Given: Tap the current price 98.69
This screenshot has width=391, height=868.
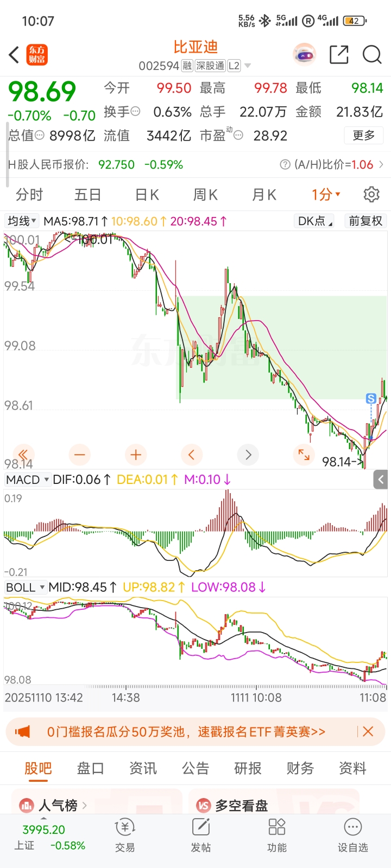Looking at the screenshot, I should pyautogui.click(x=42, y=91).
